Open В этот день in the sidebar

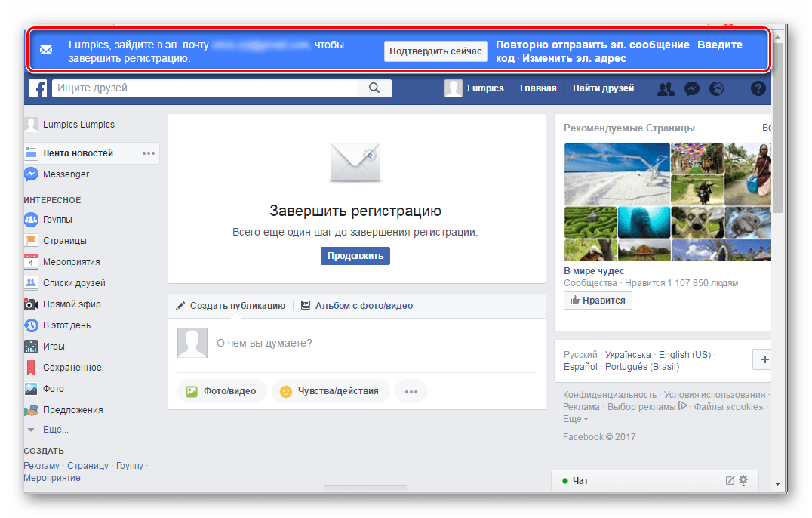click(x=58, y=325)
